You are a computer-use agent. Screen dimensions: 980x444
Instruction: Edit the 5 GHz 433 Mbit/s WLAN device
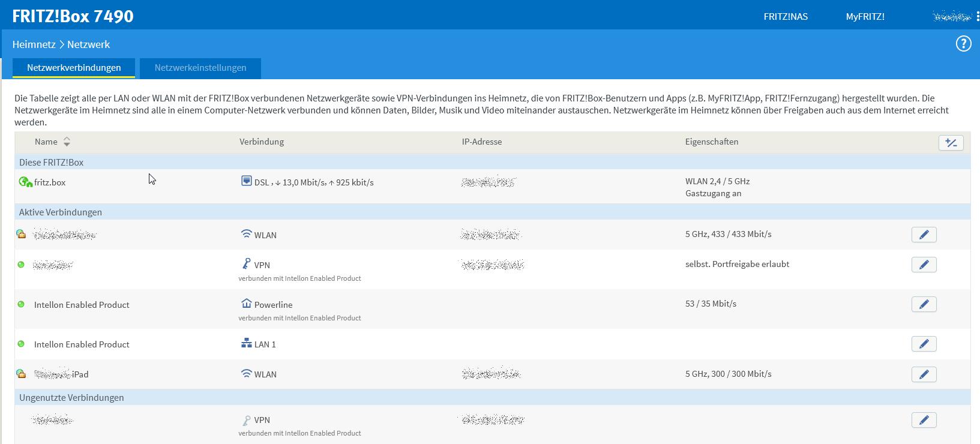pyautogui.click(x=924, y=235)
